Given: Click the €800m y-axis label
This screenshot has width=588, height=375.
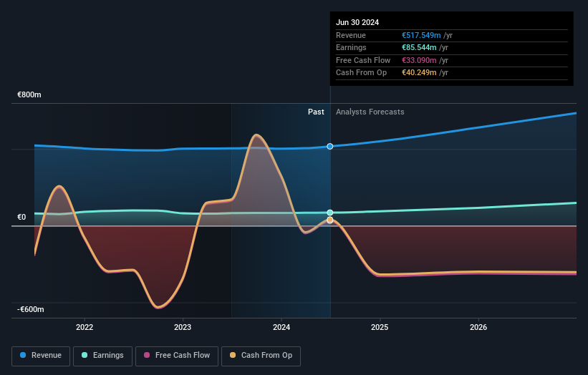Looking at the screenshot, I should click(29, 94).
